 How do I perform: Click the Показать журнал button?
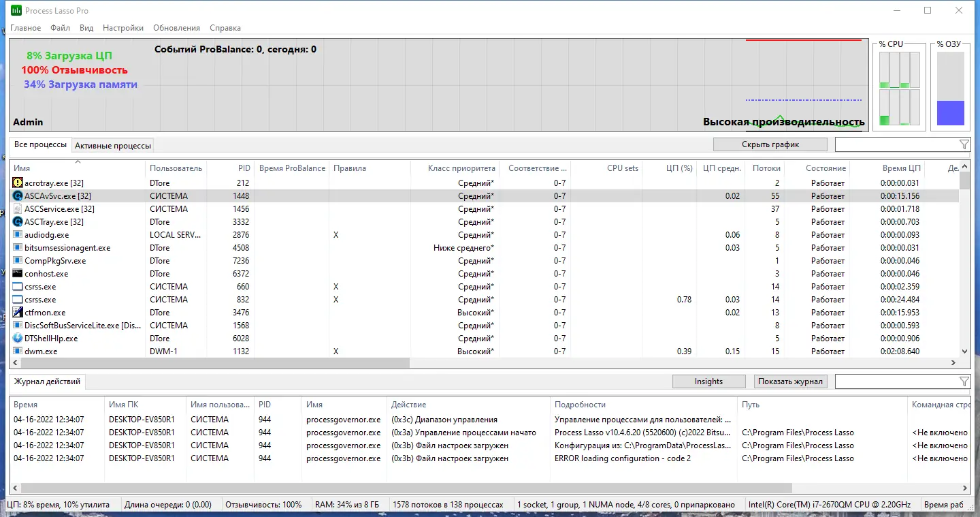click(791, 381)
